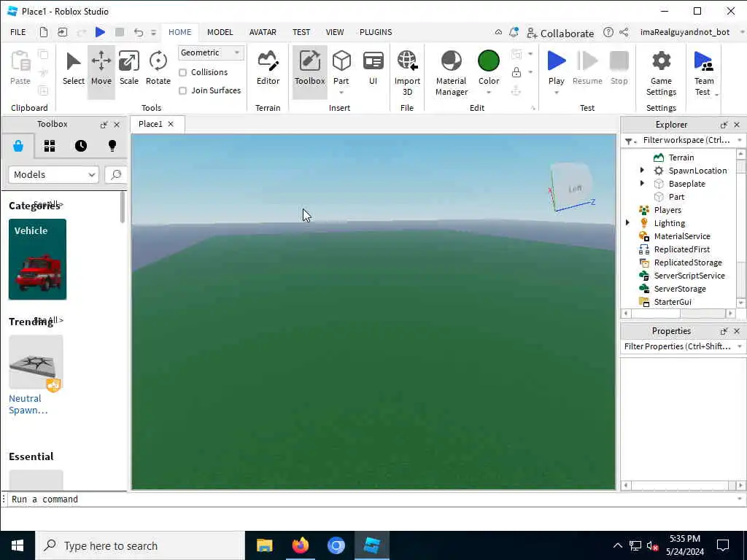Click the lock icon in Edit group

[516, 72]
